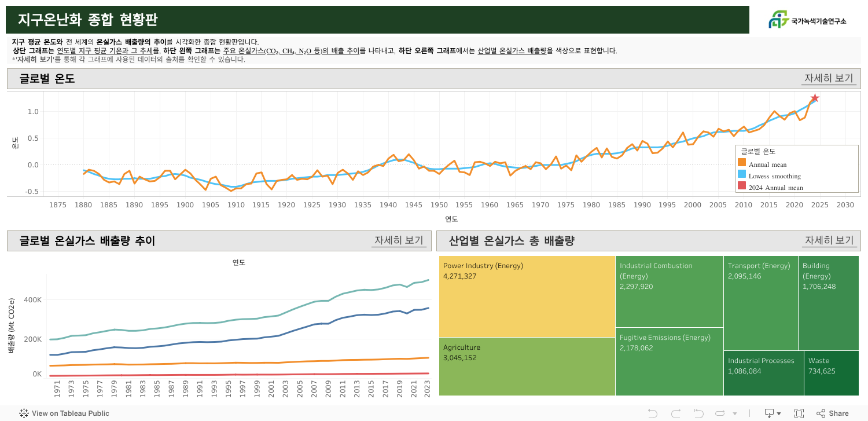
Task: Open the Download dropdown
Action: (773, 413)
